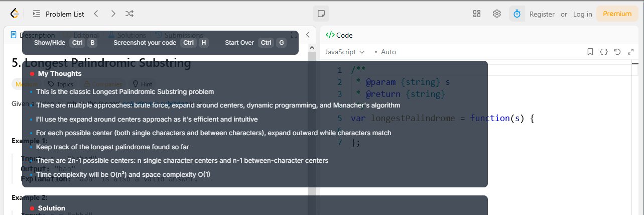The image size is (644, 215).
Task: Click bullet listing multiple approaches
Action: pyautogui.click(x=218, y=105)
